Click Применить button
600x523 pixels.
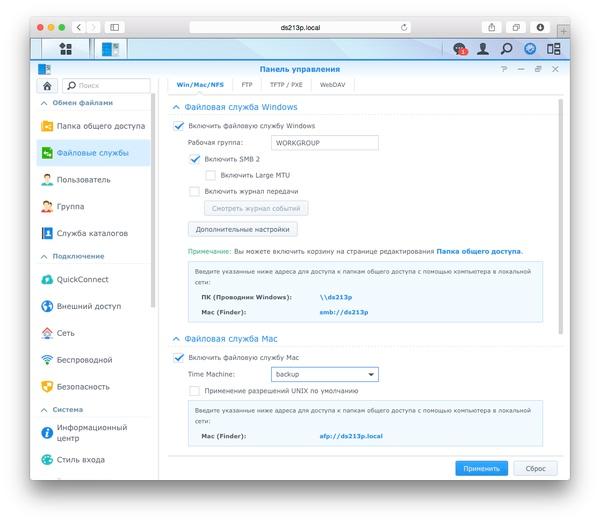tap(481, 468)
